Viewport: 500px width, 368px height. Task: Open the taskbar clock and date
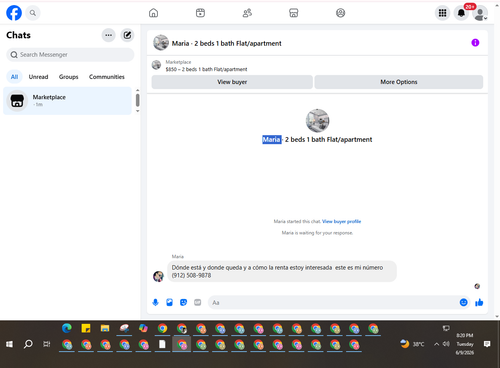465,344
